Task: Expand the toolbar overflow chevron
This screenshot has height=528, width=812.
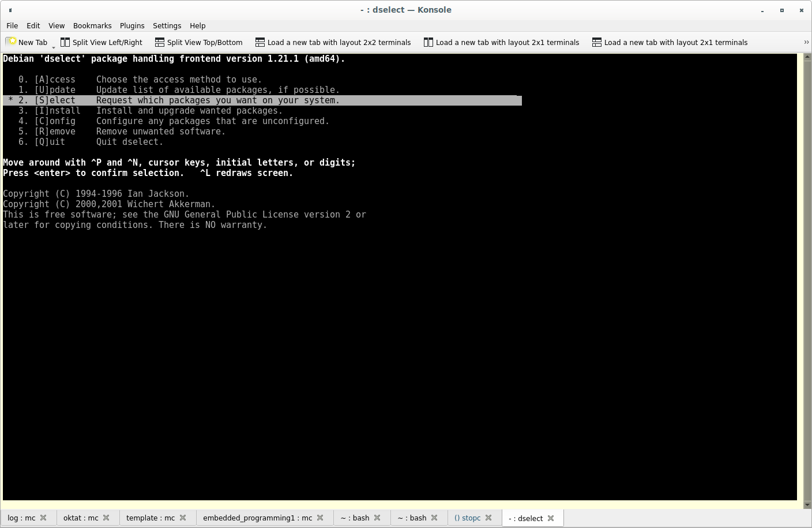Action: pos(806,42)
